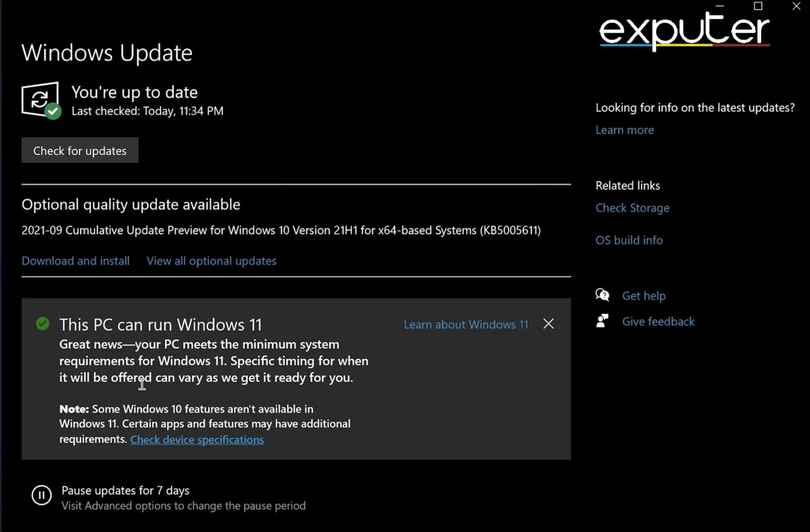Image resolution: width=810 pixels, height=532 pixels.
Task: Click 'Visit Advanced options to change the pause period'
Action: click(183, 506)
